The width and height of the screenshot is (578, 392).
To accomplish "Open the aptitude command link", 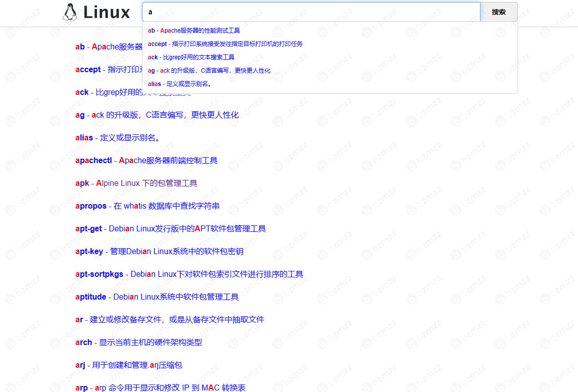I will coord(157,297).
